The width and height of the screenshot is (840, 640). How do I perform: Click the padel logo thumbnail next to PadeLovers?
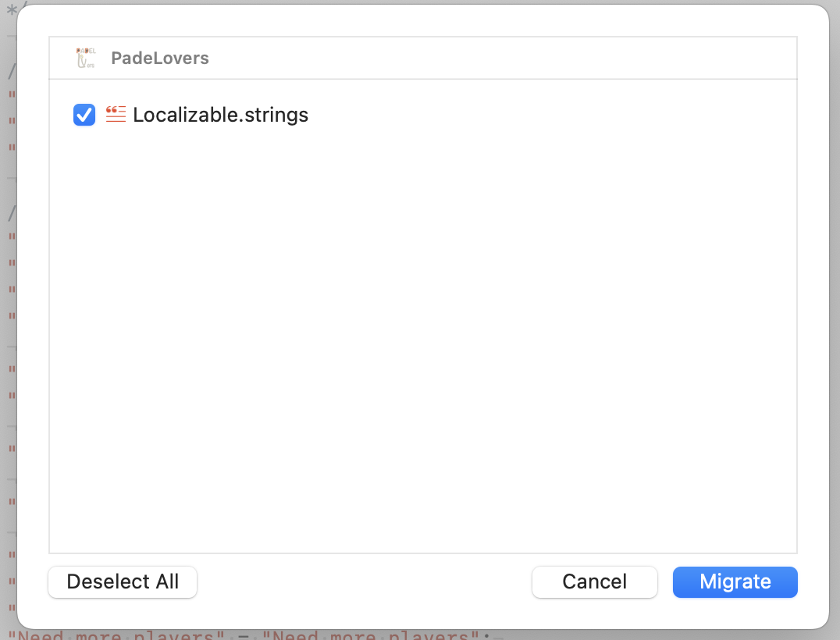[86, 58]
